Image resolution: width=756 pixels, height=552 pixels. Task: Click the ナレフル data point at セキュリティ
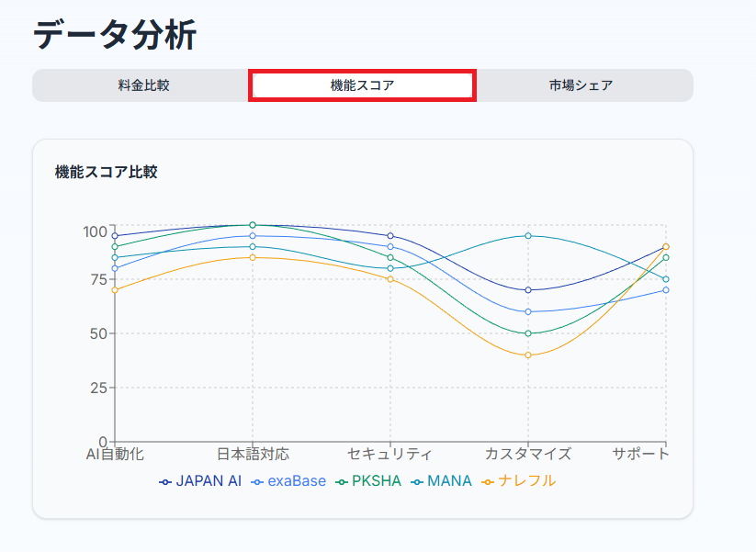390,279
